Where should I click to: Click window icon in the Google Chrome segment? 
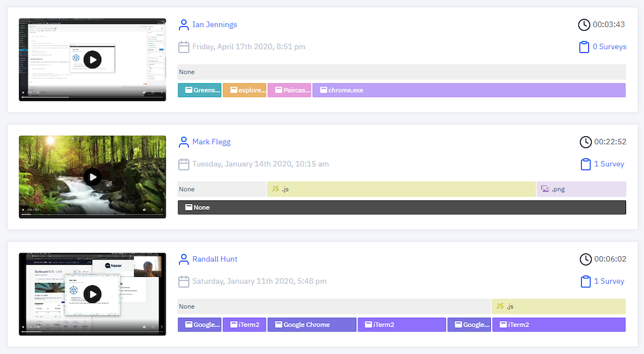coord(278,324)
